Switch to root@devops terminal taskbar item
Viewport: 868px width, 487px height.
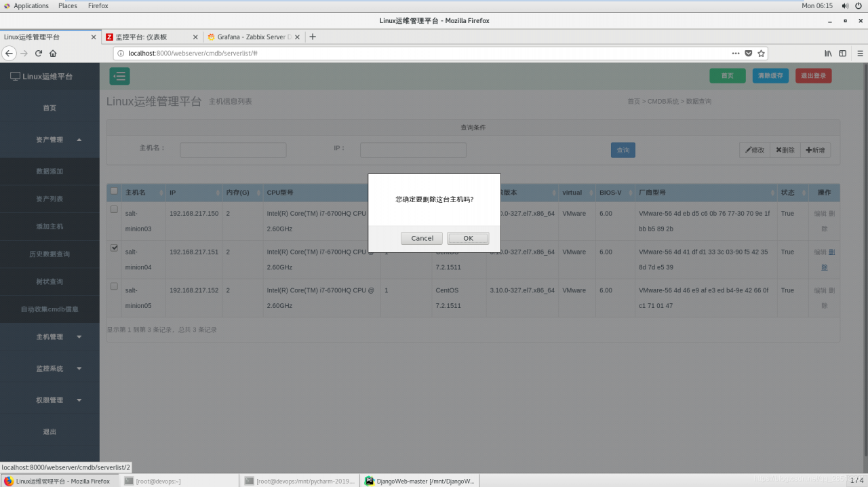click(180, 481)
